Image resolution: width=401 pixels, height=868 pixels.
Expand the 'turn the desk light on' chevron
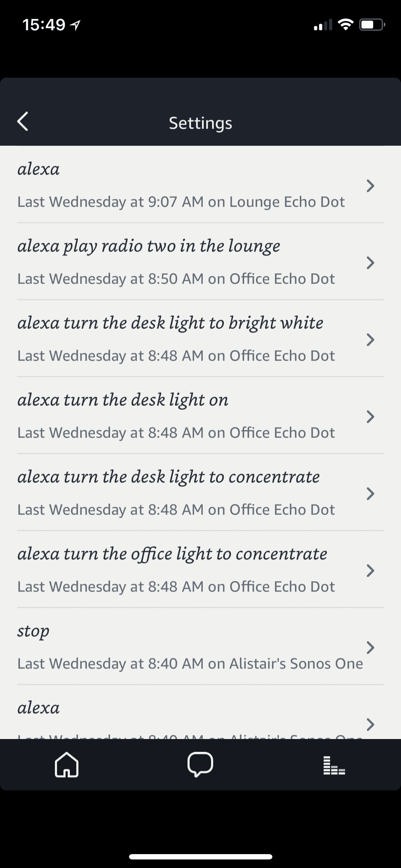pyautogui.click(x=370, y=416)
